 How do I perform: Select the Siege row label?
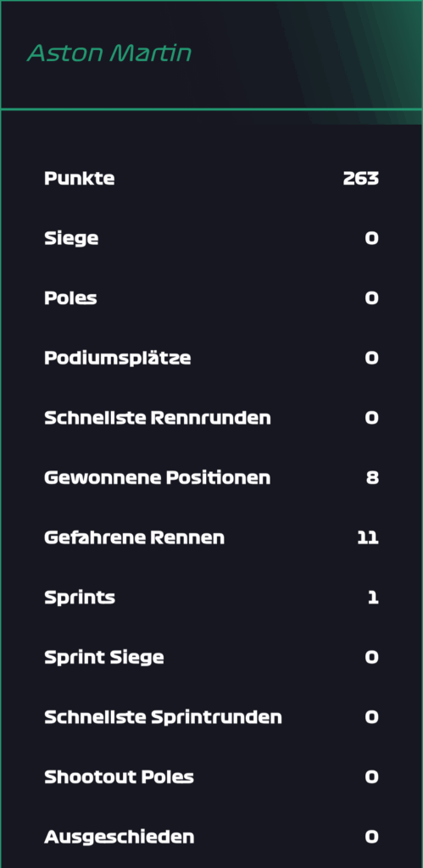click(71, 238)
